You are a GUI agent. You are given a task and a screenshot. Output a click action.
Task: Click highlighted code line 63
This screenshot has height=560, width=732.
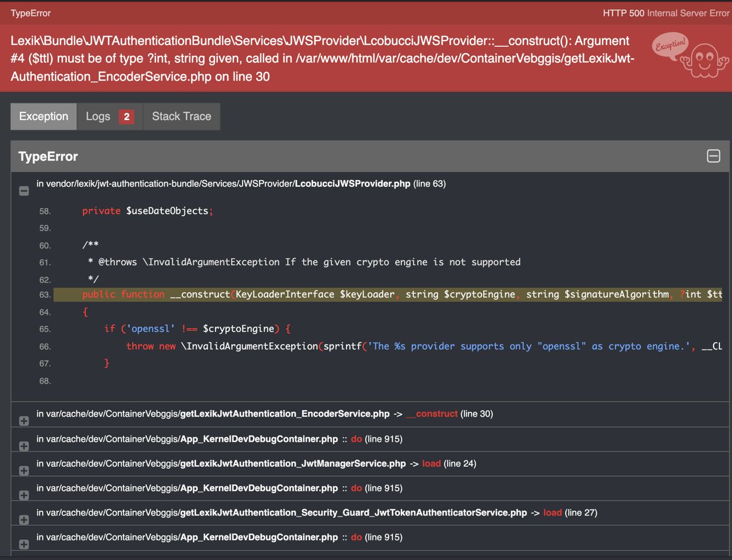point(388,295)
